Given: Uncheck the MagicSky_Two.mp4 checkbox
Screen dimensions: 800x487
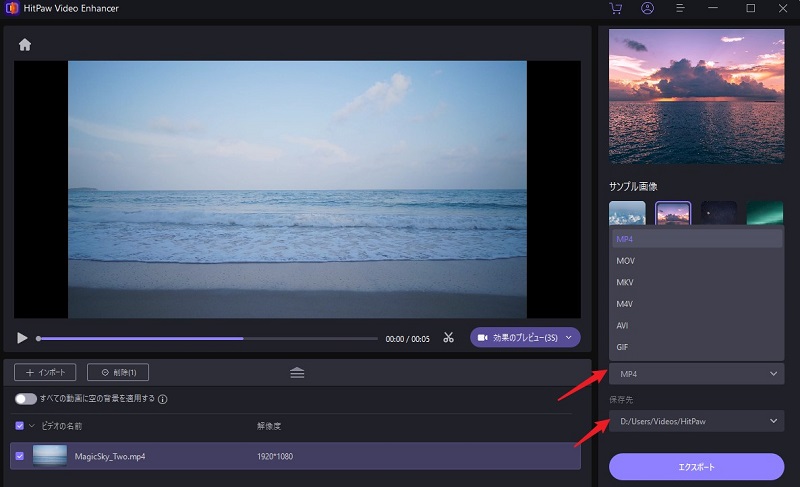Looking at the screenshot, I should click(21, 457).
